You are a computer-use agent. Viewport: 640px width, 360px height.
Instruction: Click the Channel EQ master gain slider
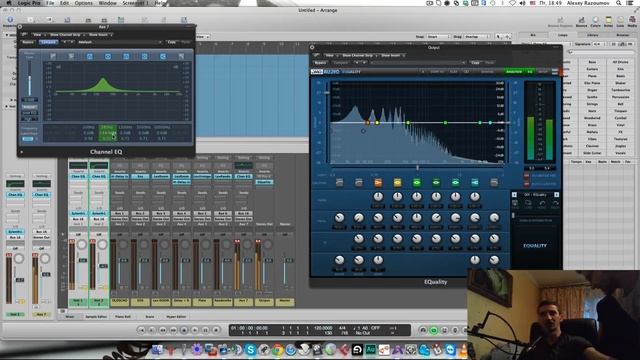coord(29,78)
